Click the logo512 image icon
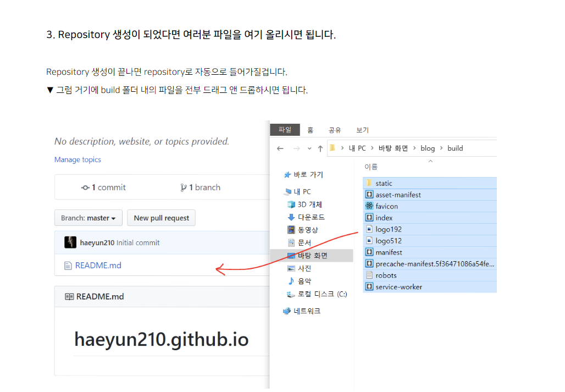The height and width of the screenshot is (392, 565). [x=369, y=240]
